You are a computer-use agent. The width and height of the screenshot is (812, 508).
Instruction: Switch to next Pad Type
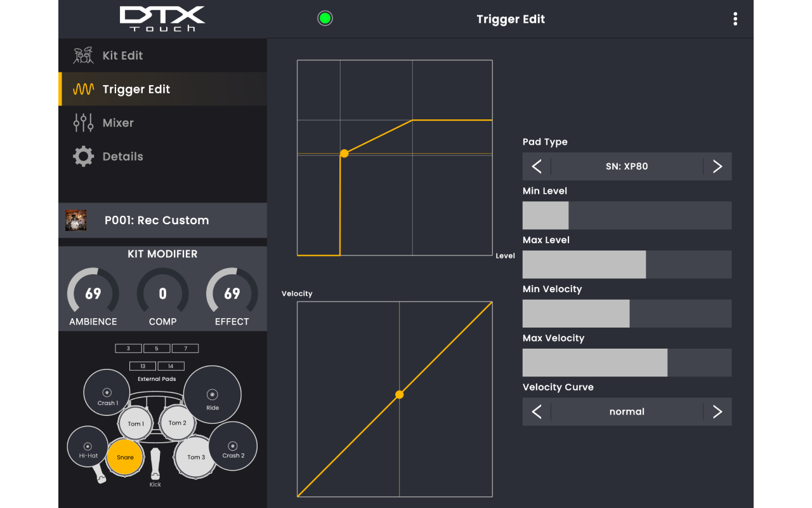coord(717,166)
